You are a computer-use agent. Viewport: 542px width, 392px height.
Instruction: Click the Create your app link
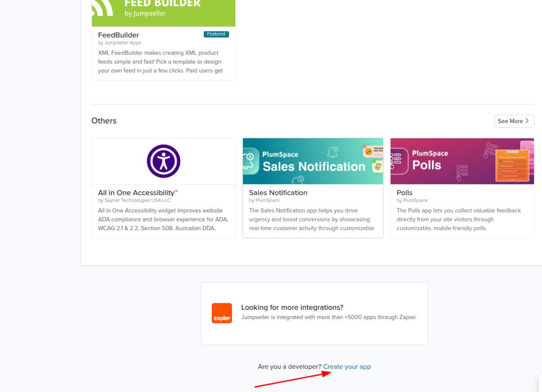[347, 367]
